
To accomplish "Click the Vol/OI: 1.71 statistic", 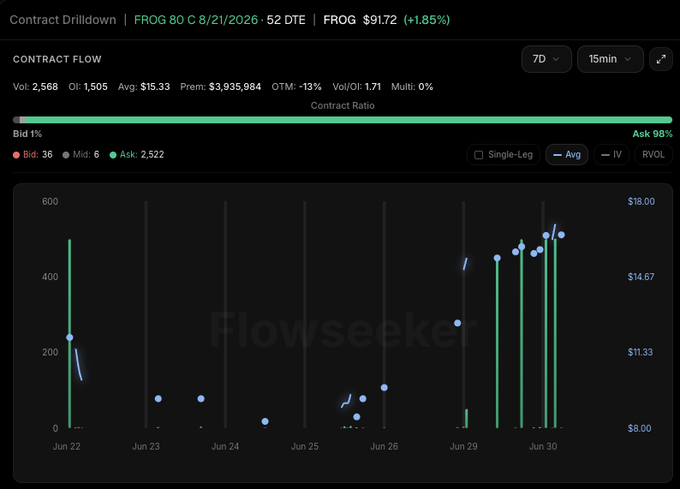I will click(356, 87).
